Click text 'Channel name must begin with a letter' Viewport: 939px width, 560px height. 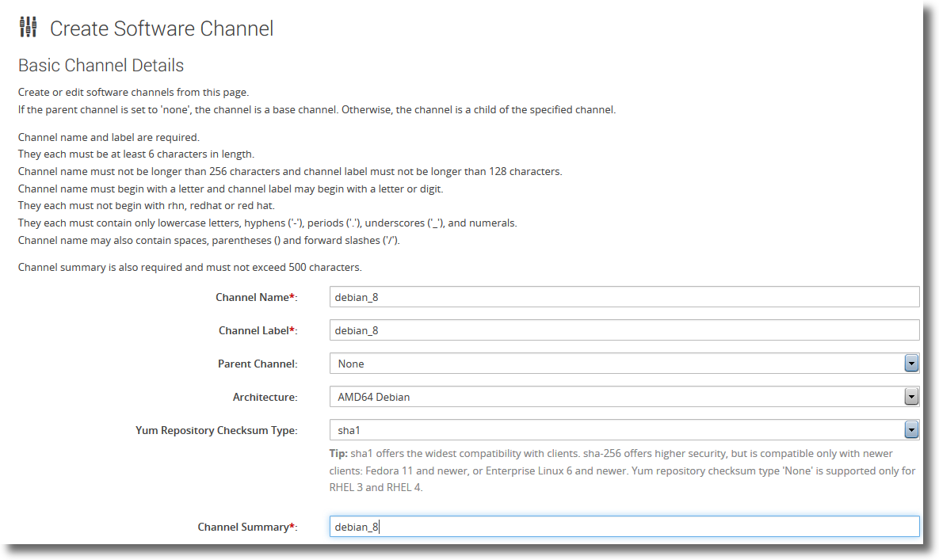(x=231, y=189)
